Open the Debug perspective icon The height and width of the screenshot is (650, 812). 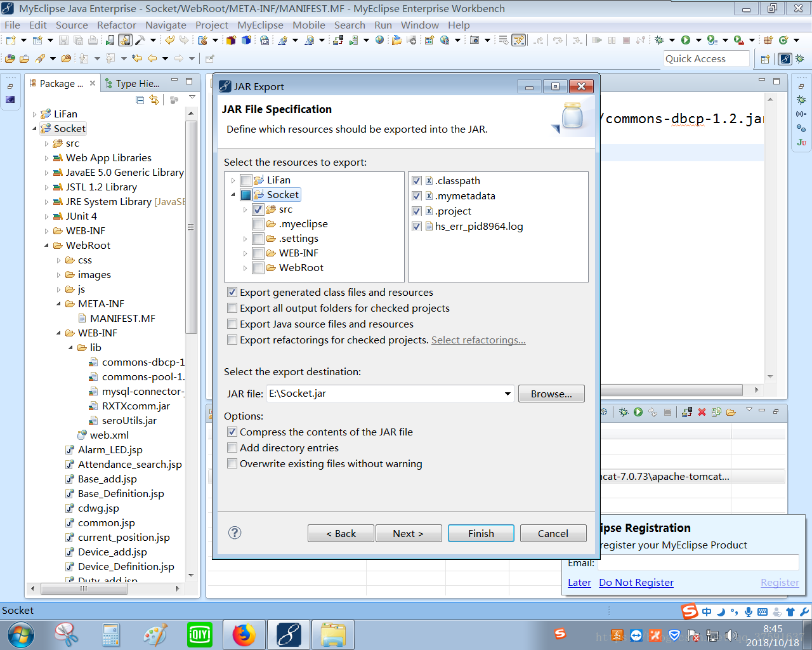(x=800, y=58)
